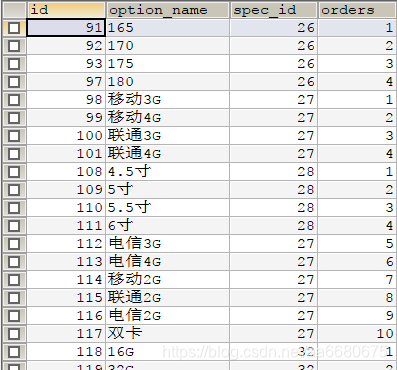Select option_name cell '165'
Screen dimensions: 397x370
click(x=168, y=28)
